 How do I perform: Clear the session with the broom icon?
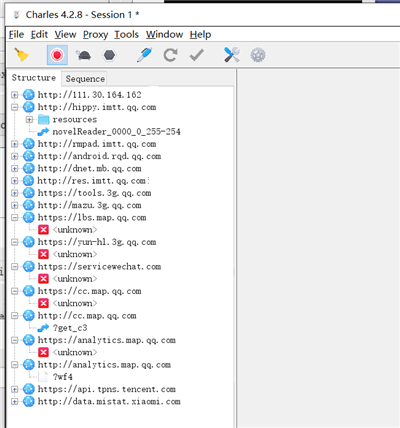(x=21, y=55)
